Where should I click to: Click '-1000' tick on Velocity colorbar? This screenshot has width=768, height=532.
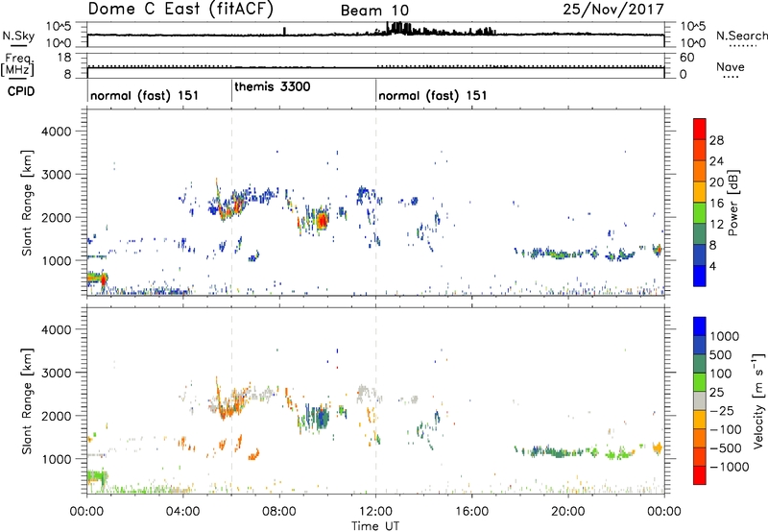tap(730, 467)
